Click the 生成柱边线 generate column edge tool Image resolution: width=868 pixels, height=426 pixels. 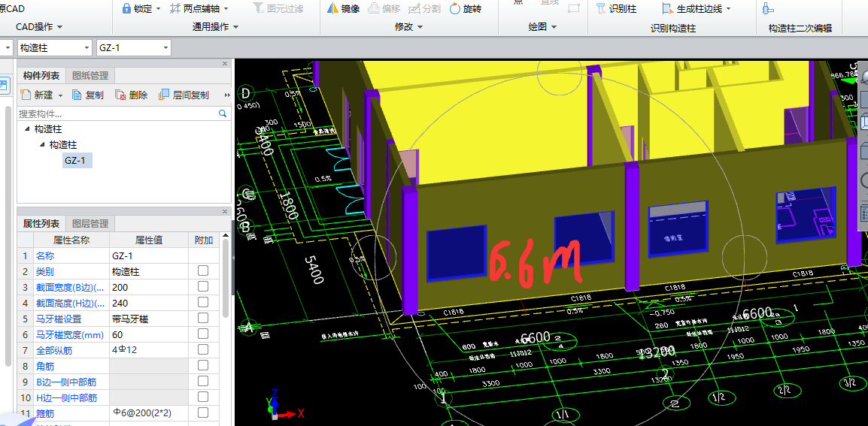[x=692, y=8]
